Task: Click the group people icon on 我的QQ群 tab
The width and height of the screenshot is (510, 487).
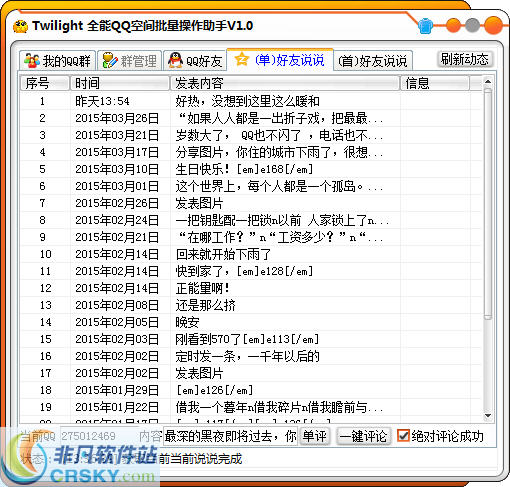Action: (x=32, y=61)
